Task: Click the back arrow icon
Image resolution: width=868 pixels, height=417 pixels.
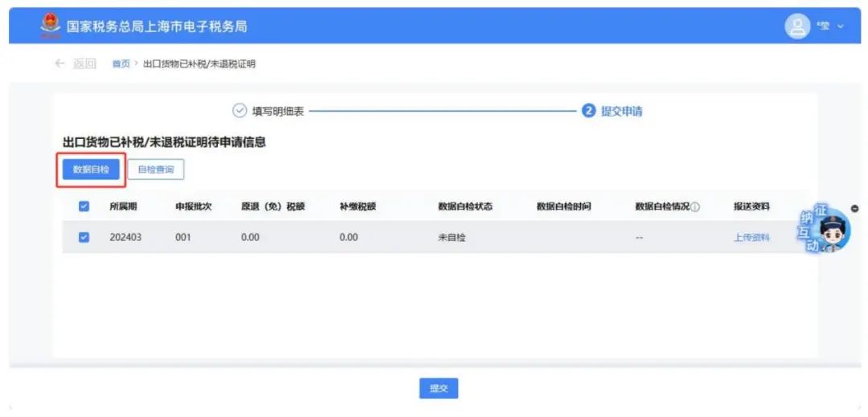Action: [59, 63]
